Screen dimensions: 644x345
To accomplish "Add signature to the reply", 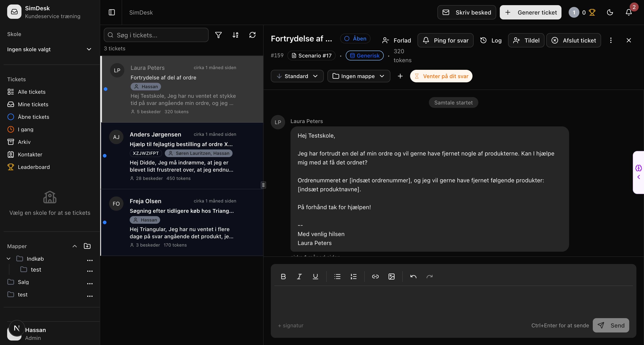I will 290,326.
